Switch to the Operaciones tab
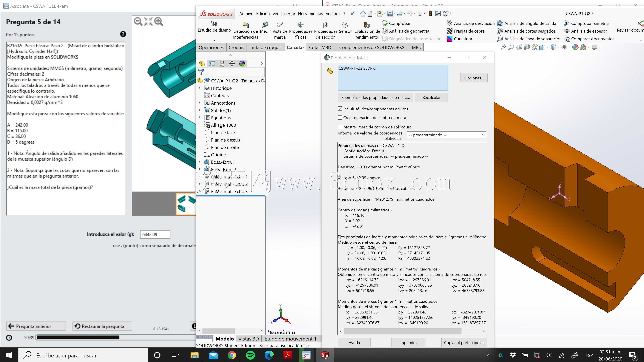644x362 pixels. click(211, 47)
